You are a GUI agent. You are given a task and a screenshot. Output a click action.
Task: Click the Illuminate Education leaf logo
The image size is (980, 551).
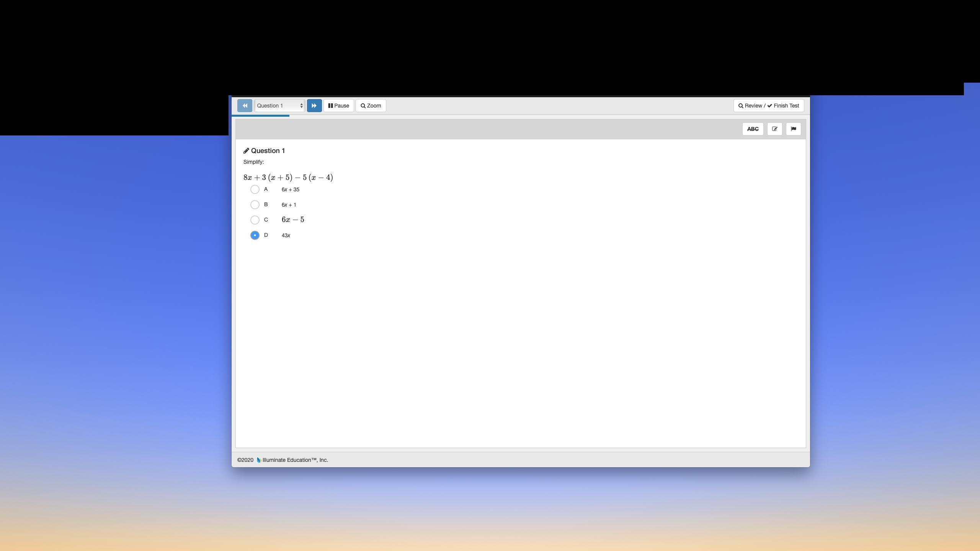click(259, 460)
